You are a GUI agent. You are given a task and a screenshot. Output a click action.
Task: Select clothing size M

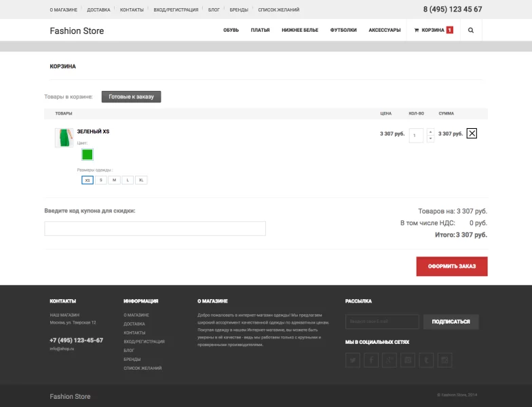click(114, 180)
